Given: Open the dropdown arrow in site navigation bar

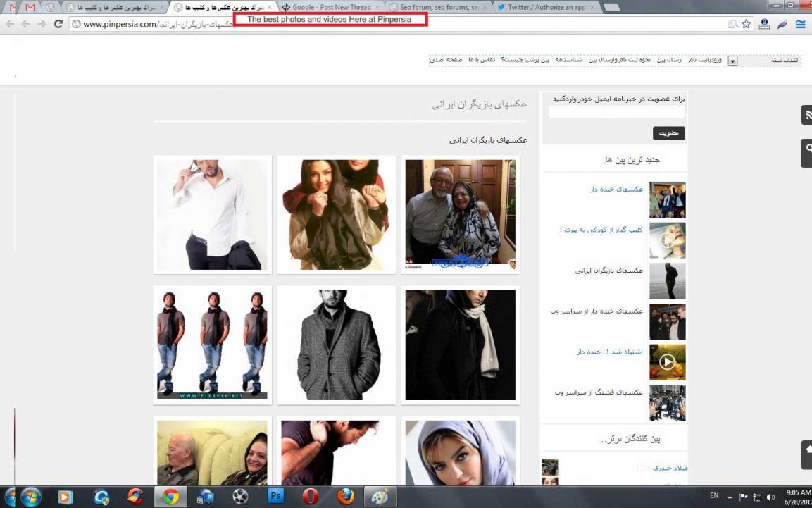Looking at the screenshot, I should pyautogui.click(x=732, y=61).
